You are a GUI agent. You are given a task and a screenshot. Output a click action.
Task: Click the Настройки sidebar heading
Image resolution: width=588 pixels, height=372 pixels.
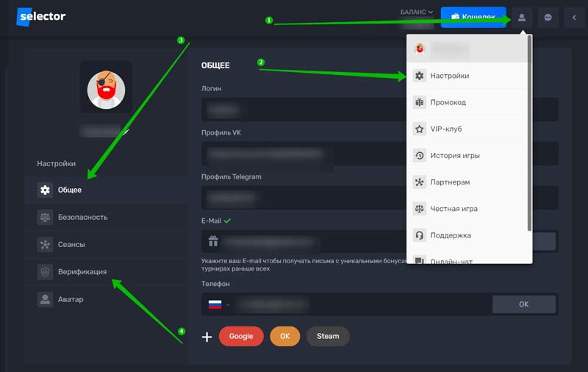click(x=57, y=164)
